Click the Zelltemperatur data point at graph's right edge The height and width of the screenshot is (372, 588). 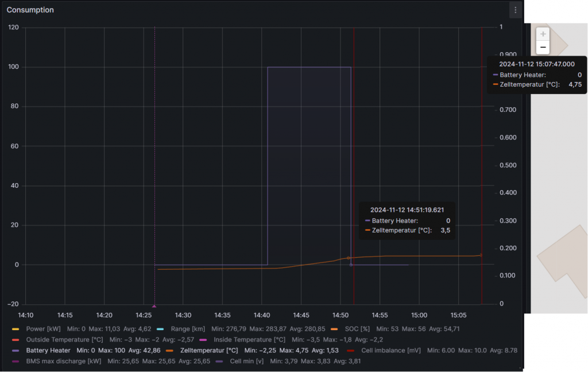point(481,255)
